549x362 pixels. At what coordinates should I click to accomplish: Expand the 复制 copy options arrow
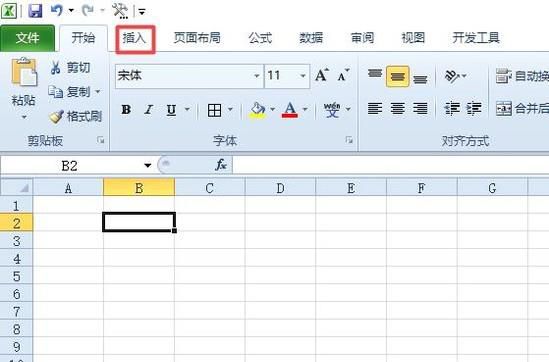[98, 92]
